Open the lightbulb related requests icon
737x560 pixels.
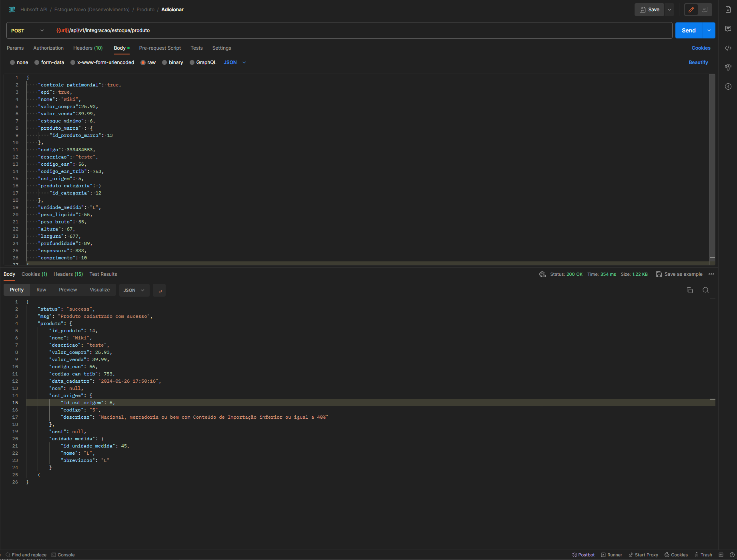click(728, 67)
